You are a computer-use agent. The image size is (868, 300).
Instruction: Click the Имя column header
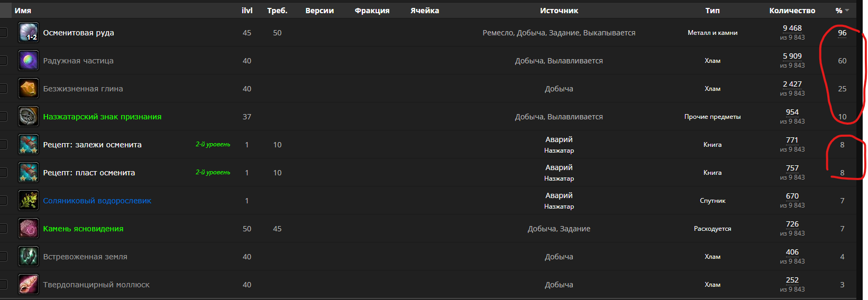[23, 11]
